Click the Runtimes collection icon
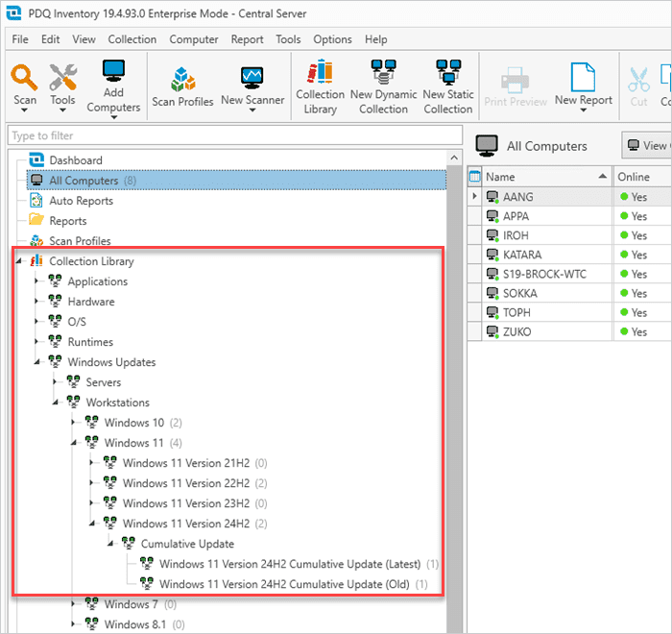Image resolution: width=672 pixels, height=634 pixels. tap(55, 341)
